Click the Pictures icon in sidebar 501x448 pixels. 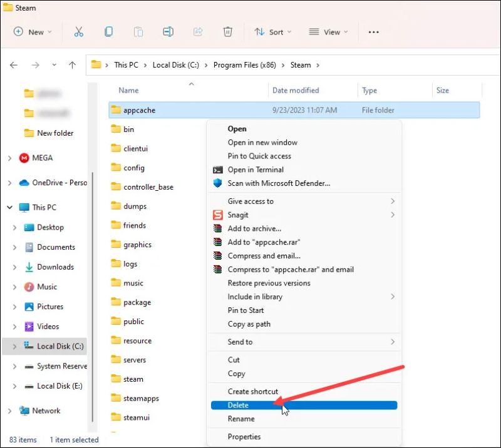coord(29,307)
